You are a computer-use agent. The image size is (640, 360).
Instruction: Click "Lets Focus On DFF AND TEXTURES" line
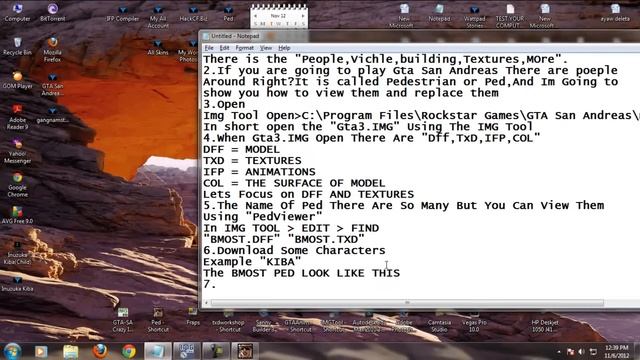tap(308, 194)
